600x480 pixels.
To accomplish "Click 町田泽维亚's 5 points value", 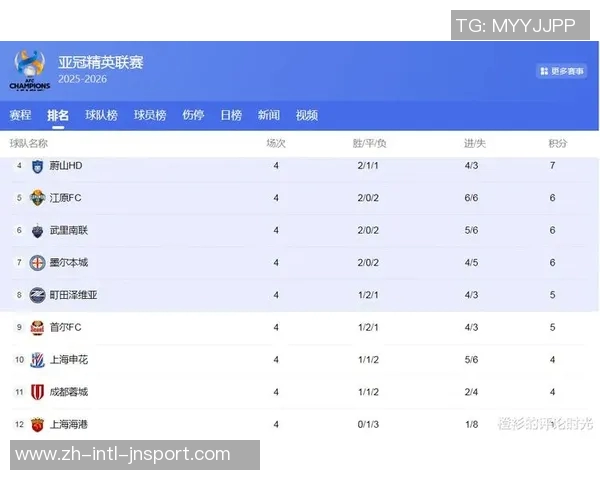I will [x=553, y=295].
